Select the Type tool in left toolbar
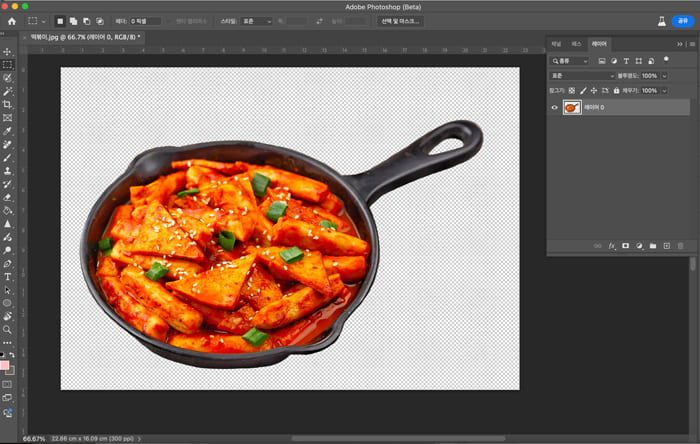Viewport: 700px width, 444px height. tap(7, 277)
